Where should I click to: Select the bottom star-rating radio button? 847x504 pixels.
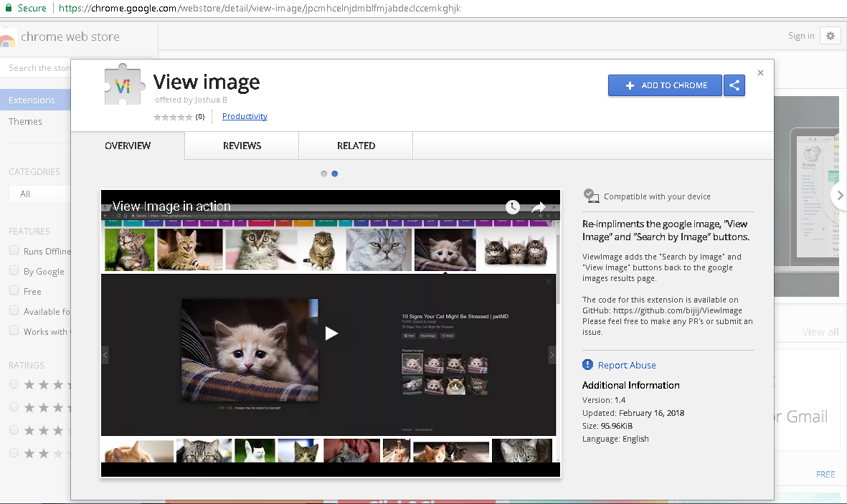click(14, 452)
